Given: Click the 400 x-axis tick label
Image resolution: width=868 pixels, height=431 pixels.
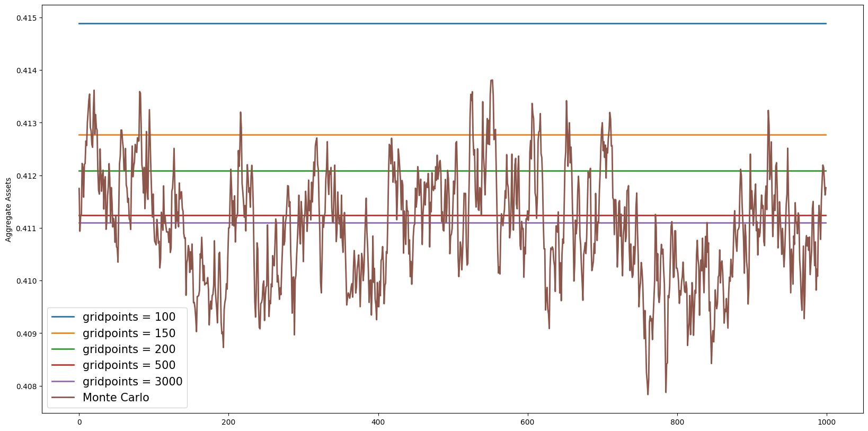Looking at the screenshot, I should pyautogui.click(x=378, y=423).
